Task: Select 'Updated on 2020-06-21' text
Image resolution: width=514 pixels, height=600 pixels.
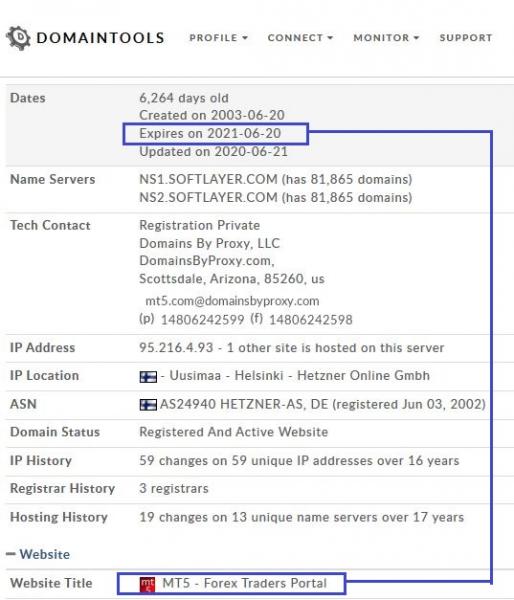Action: (x=214, y=152)
